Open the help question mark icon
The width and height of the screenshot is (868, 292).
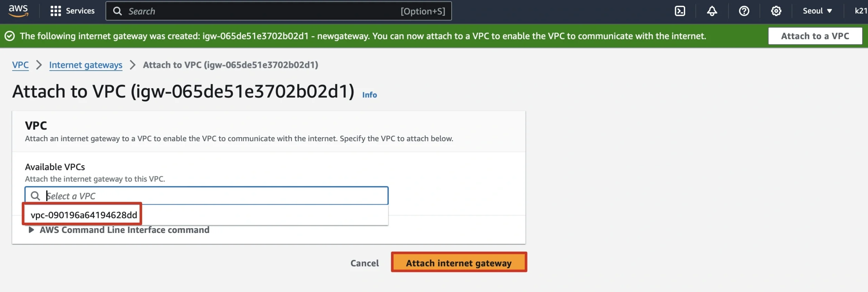744,11
